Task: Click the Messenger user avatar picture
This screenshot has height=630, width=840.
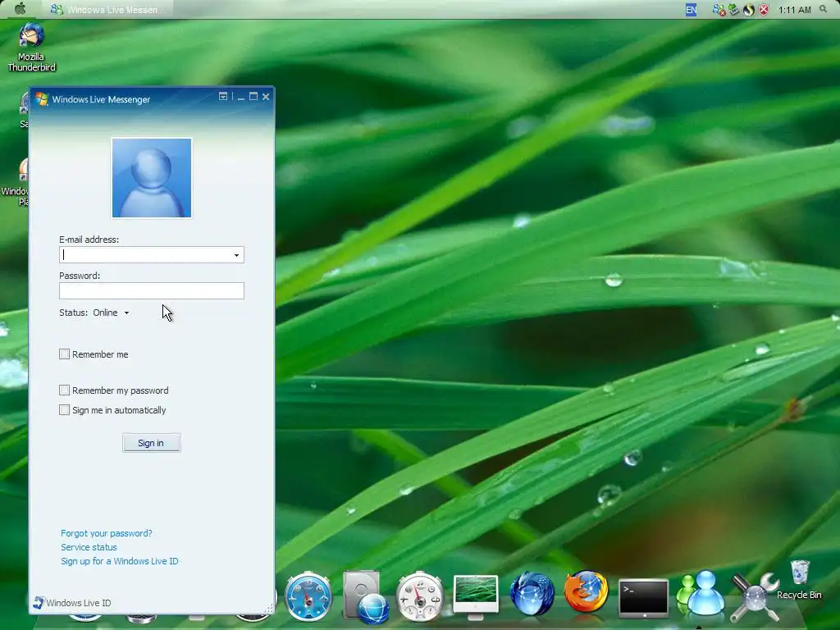Action: pyautogui.click(x=152, y=178)
